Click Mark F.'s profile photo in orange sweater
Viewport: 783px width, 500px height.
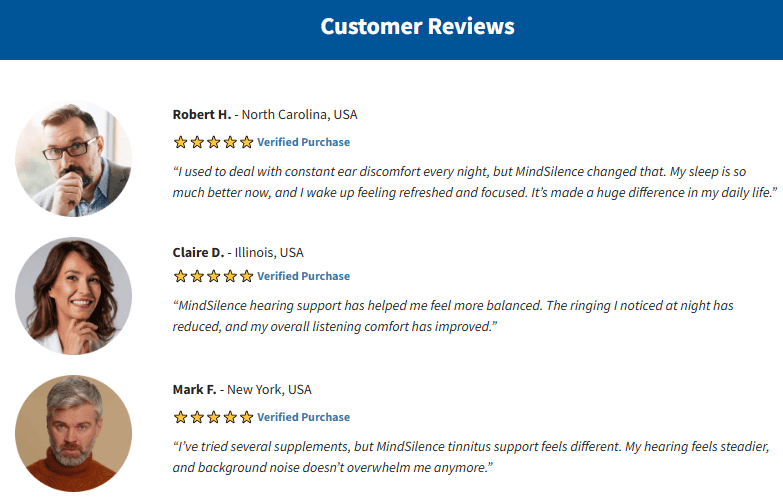pos(73,434)
